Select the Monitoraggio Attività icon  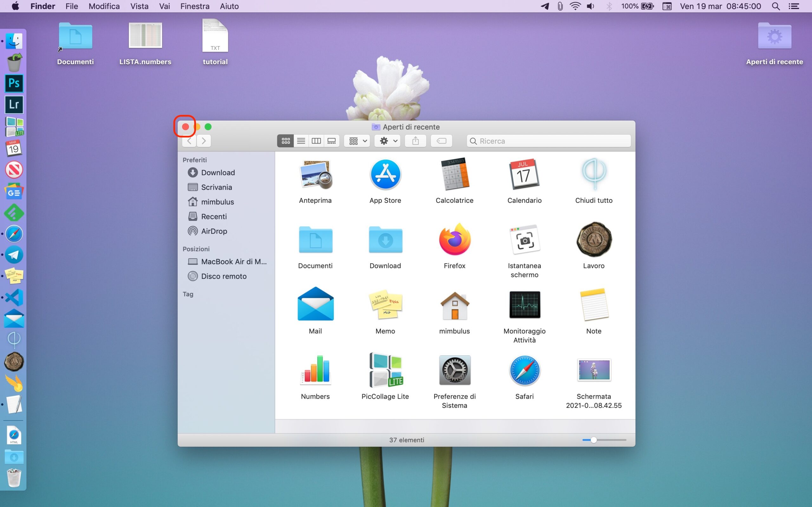524,305
